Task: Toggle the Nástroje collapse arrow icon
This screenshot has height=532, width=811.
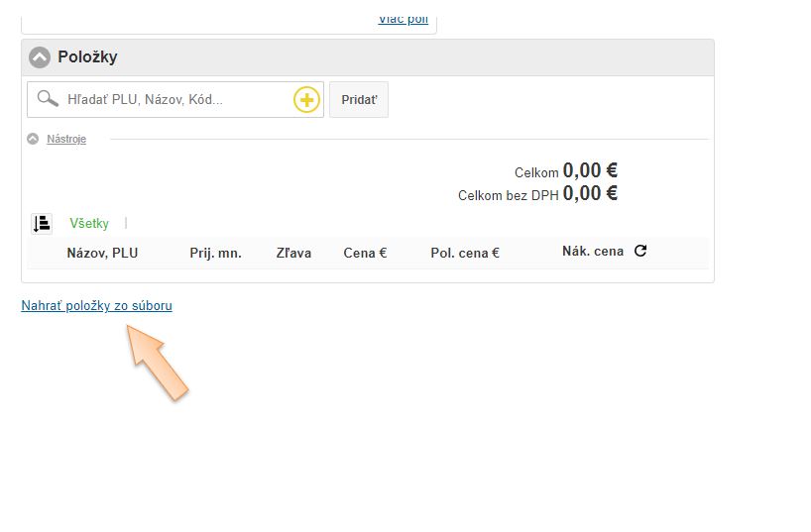Action: pyautogui.click(x=33, y=140)
